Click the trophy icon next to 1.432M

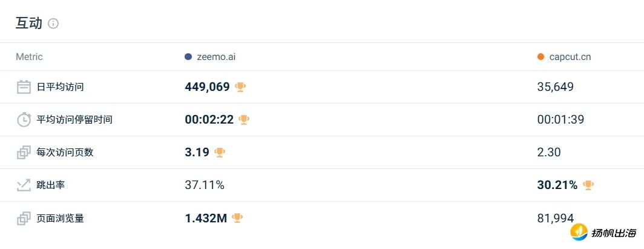click(237, 218)
